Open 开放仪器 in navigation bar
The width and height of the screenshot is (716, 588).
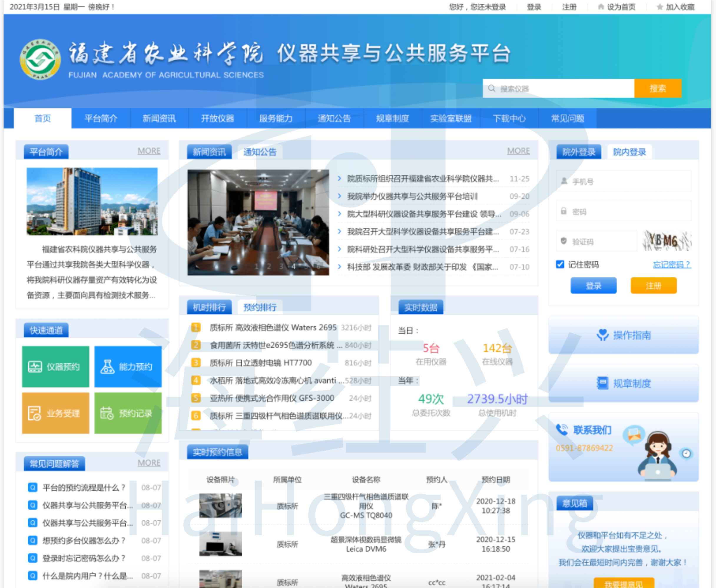tap(218, 119)
